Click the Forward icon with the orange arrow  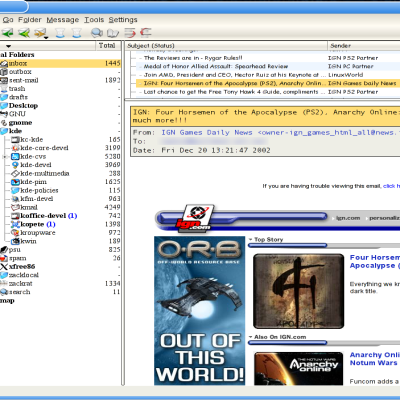pos(39,33)
